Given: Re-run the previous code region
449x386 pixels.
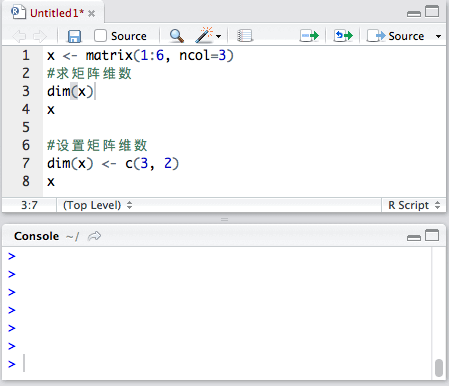Looking at the screenshot, I should 343,35.
